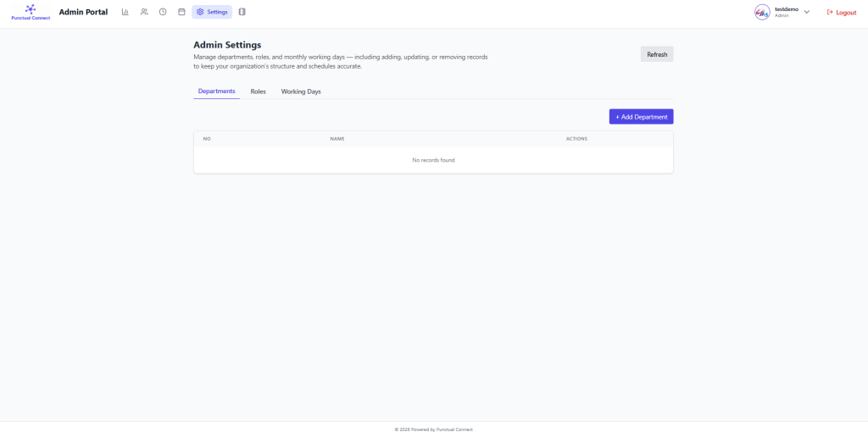Click the testdemo profile avatar
The width and height of the screenshot is (868, 432).
(762, 12)
